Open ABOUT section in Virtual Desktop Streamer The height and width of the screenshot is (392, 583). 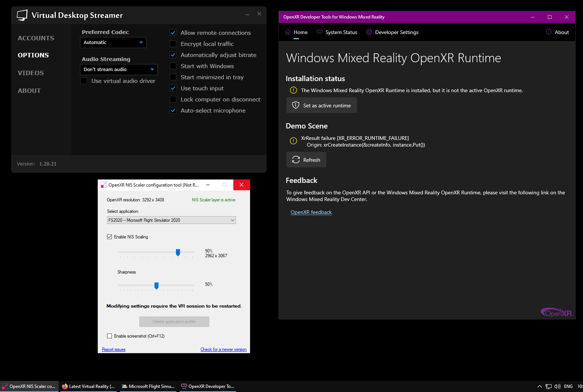coord(29,91)
